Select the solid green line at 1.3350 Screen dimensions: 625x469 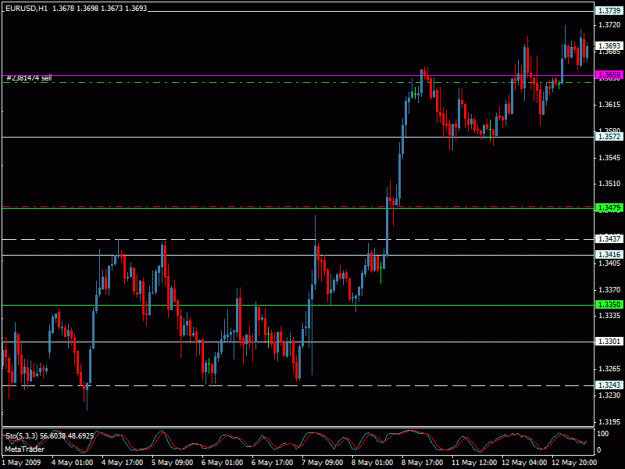[298, 305]
